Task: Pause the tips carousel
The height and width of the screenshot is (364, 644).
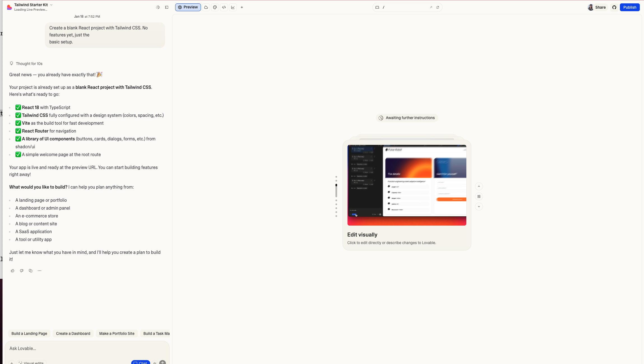Action: [479, 196]
